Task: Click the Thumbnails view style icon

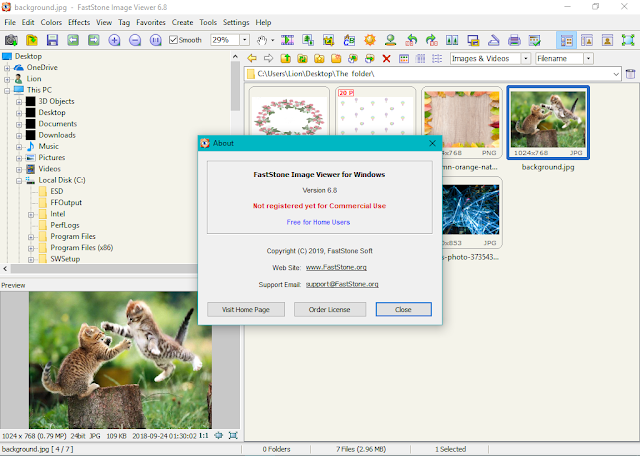Action: tap(404, 58)
